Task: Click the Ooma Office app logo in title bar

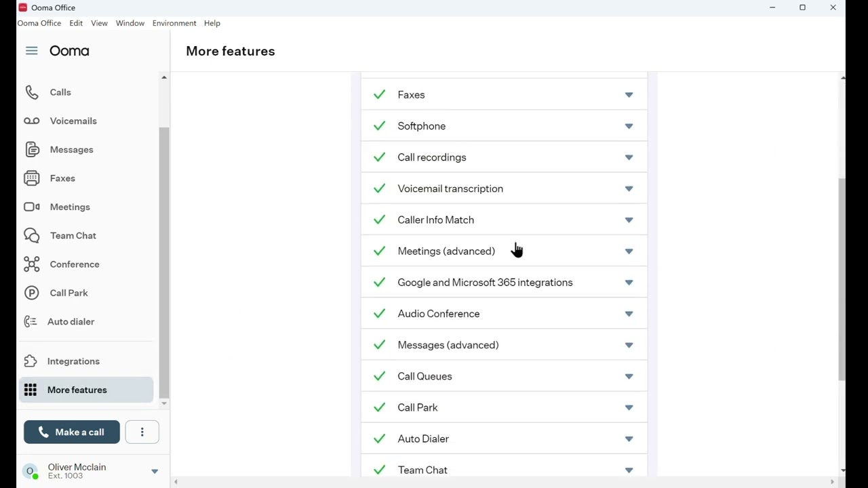Action: [x=22, y=7]
